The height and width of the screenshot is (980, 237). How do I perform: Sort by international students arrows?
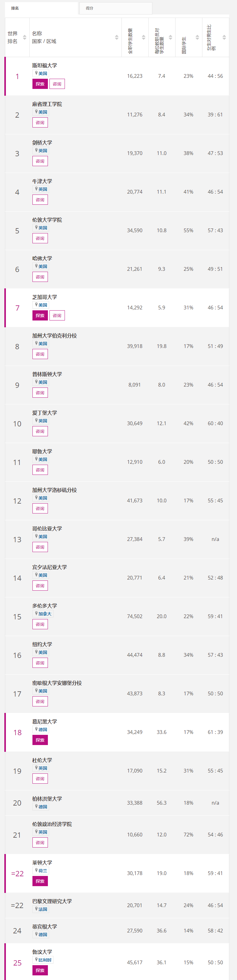(197, 37)
